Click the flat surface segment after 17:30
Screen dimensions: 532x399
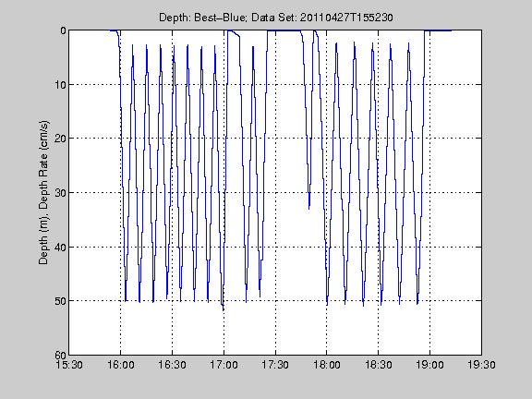284,30
